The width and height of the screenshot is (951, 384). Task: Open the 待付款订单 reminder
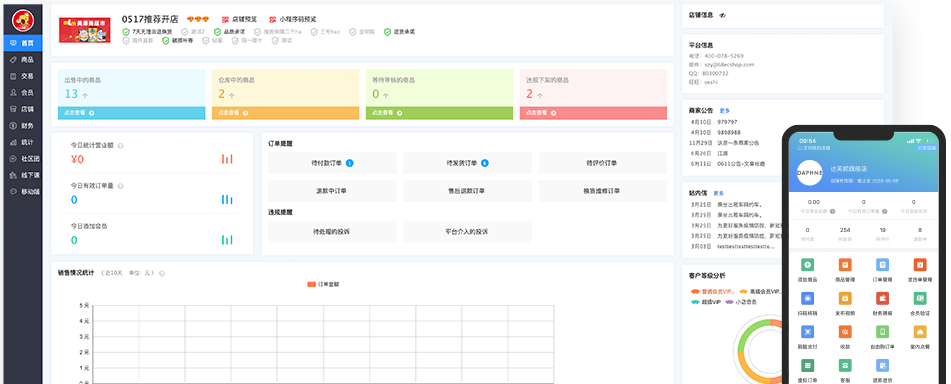332,163
